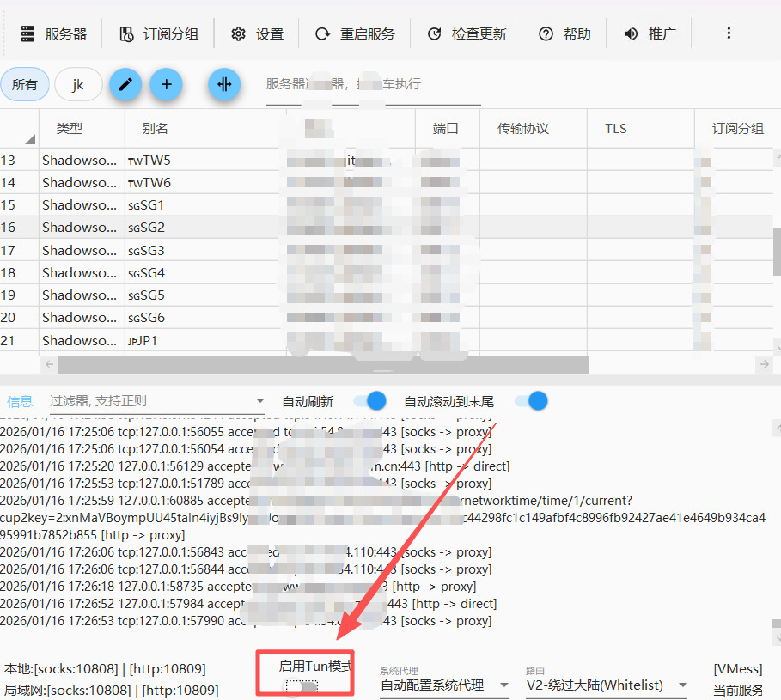Click the server list horizontal scrollbar

click(x=322, y=364)
